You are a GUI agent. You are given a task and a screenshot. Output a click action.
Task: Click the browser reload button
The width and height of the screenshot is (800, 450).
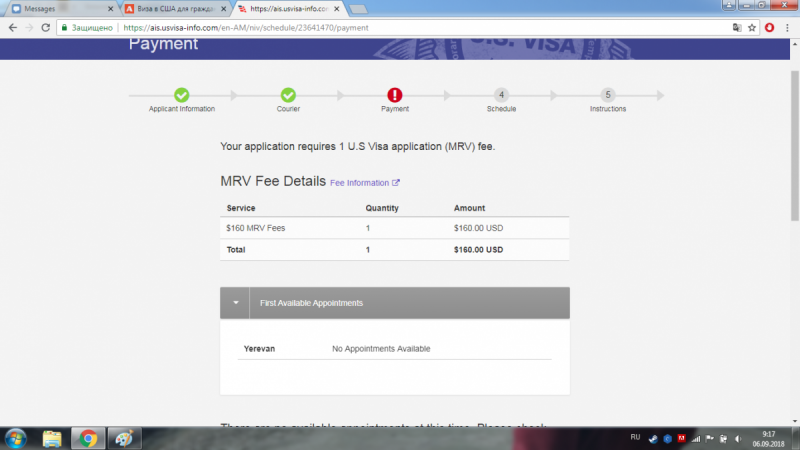click(46, 28)
